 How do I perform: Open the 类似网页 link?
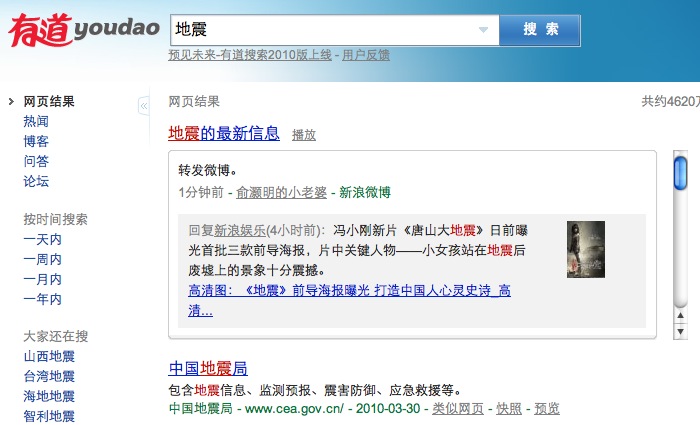(x=458, y=408)
